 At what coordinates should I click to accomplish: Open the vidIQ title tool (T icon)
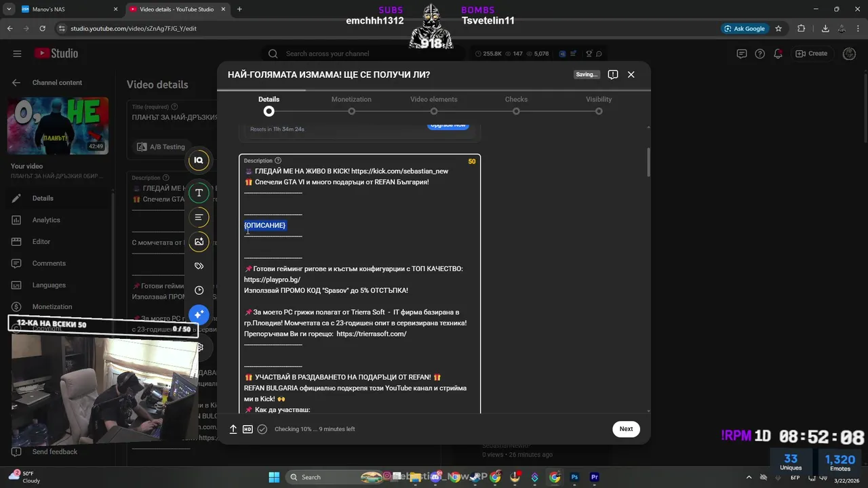pyautogui.click(x=199, y=192)
